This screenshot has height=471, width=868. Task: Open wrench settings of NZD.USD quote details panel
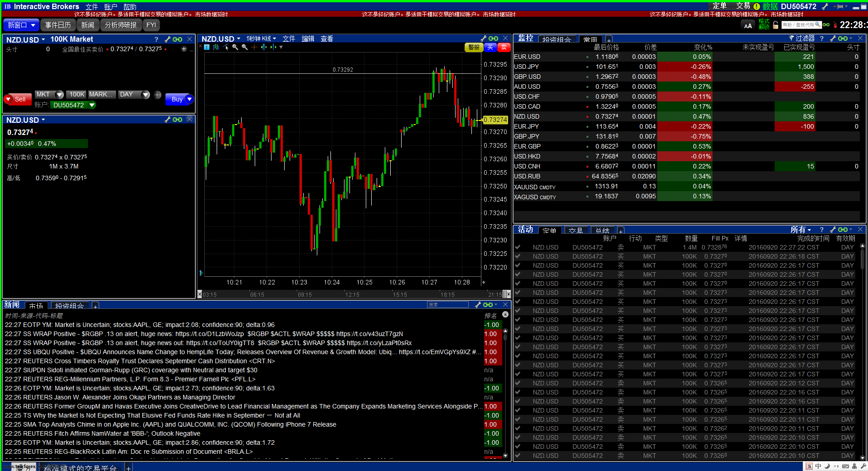(x=168, y=120)
